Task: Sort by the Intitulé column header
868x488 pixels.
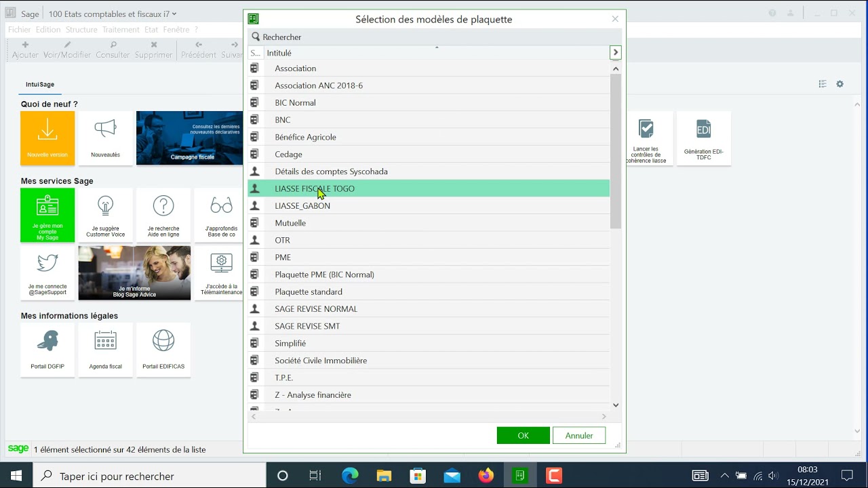Action: point(436,53)
